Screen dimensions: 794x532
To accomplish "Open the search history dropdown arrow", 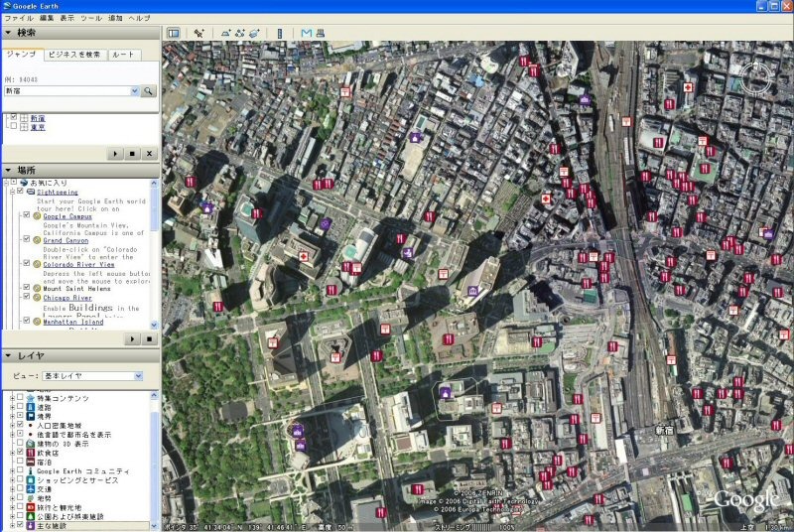I will click(x=135, y=91).
